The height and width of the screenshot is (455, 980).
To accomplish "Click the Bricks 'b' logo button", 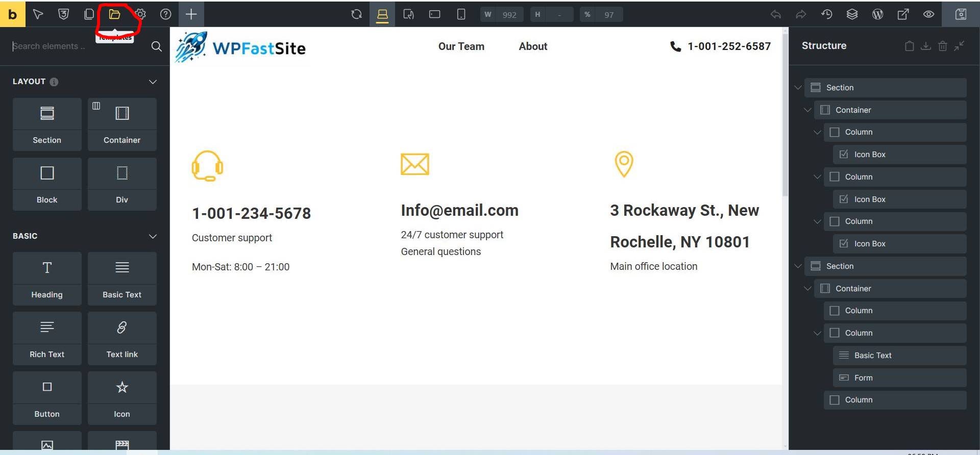I will click(x=13, y=14).
